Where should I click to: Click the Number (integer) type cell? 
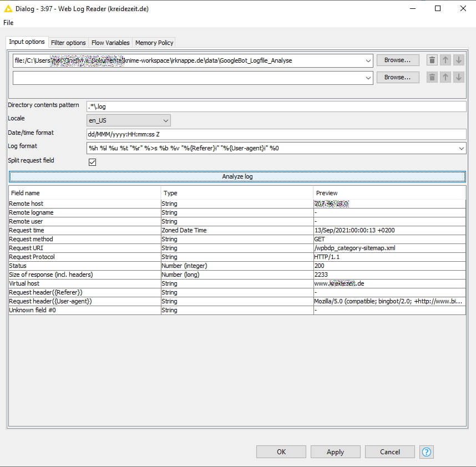237,266
